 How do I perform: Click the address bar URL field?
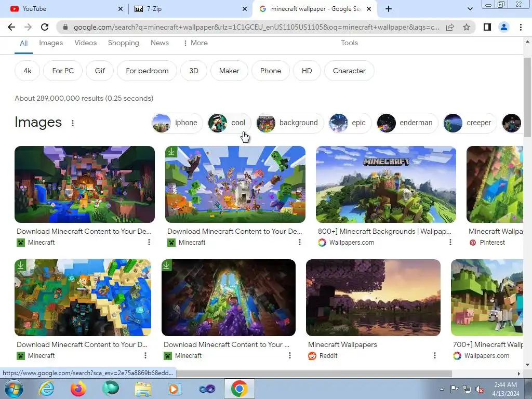tap(256, 27)
